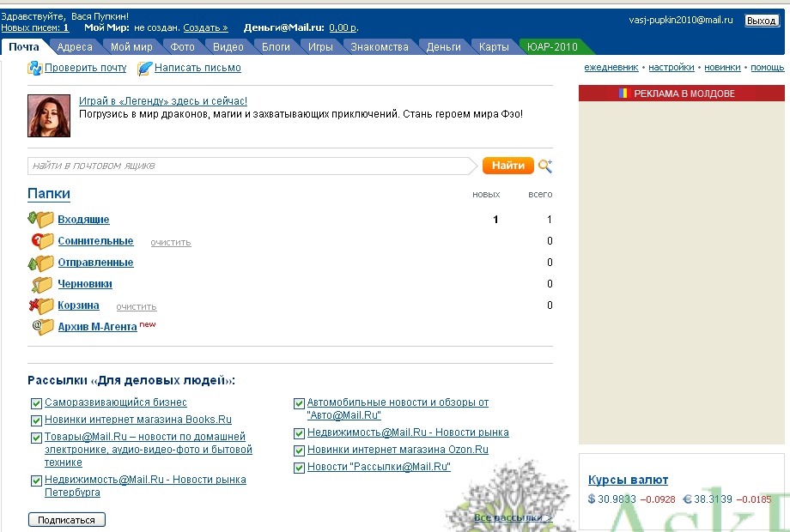Open the ежедневник link
Screen dimensions: 790x532
(x=611, y=67)
